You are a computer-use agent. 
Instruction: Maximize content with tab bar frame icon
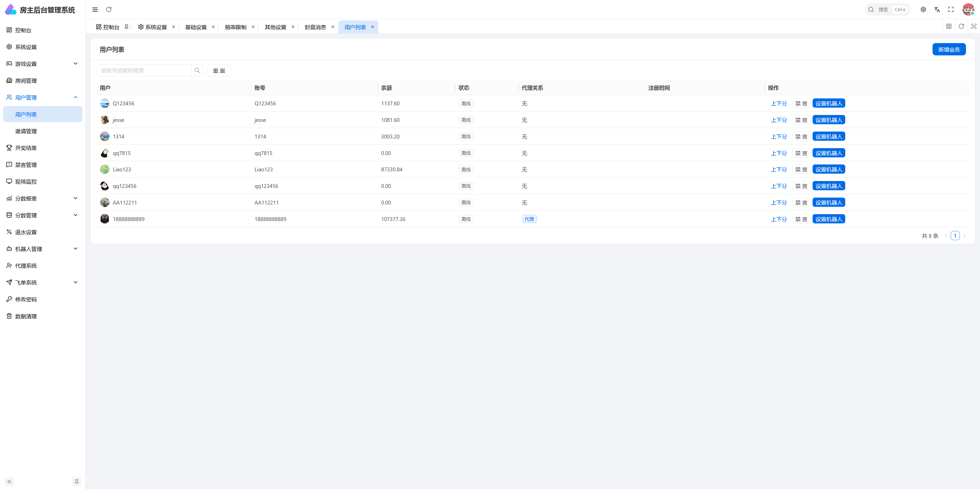click(974, 26)
